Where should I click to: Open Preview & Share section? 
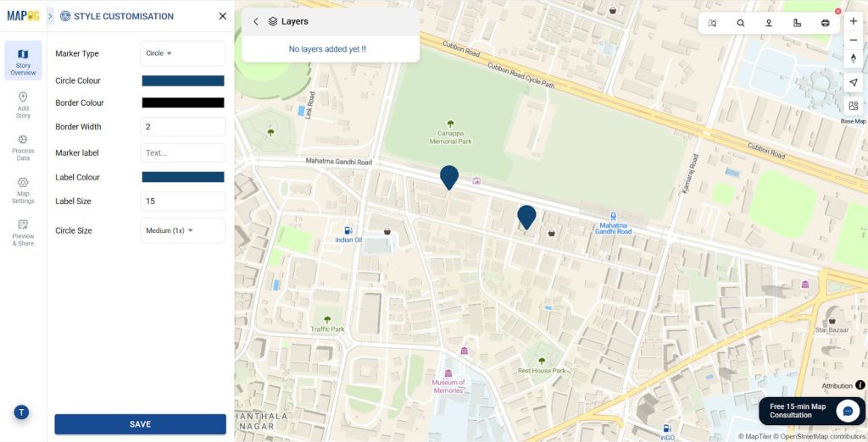[23, 232]
